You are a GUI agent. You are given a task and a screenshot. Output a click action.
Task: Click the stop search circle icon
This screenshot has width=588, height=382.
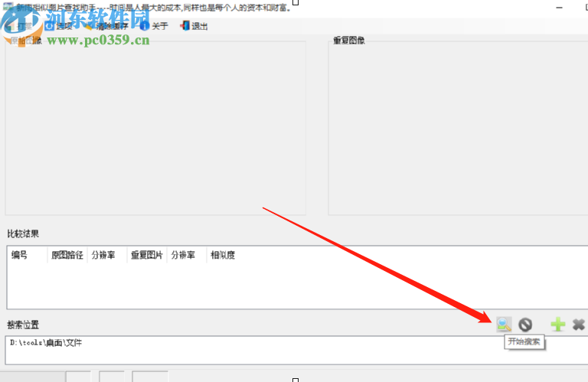pyautogui.click(x=525, y=325)
